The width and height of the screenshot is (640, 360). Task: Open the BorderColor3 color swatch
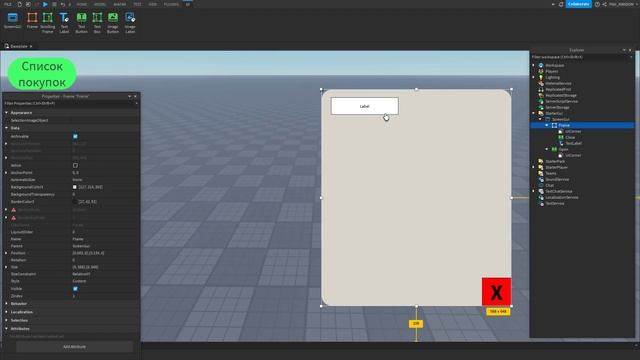click(75, 202)
